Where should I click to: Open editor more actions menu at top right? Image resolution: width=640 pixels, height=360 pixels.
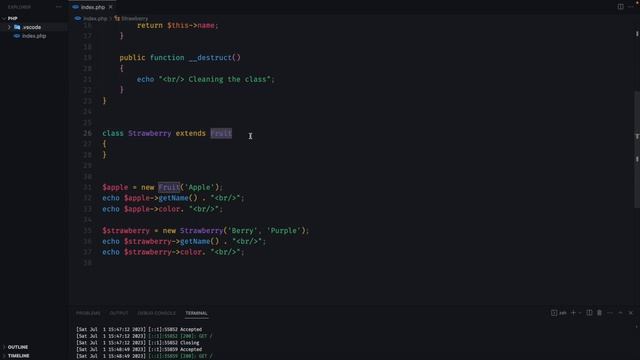[631, 7]
